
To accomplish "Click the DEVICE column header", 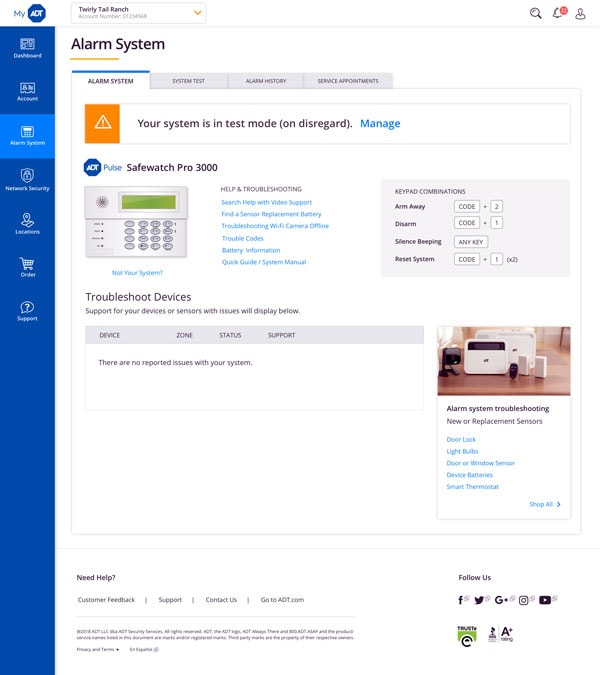I will 109,335.
